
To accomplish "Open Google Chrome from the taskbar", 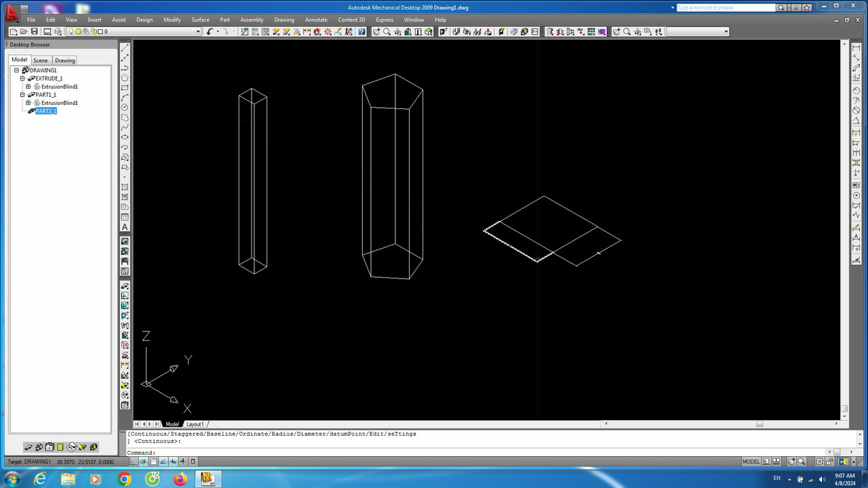I will tap(124, 479).
